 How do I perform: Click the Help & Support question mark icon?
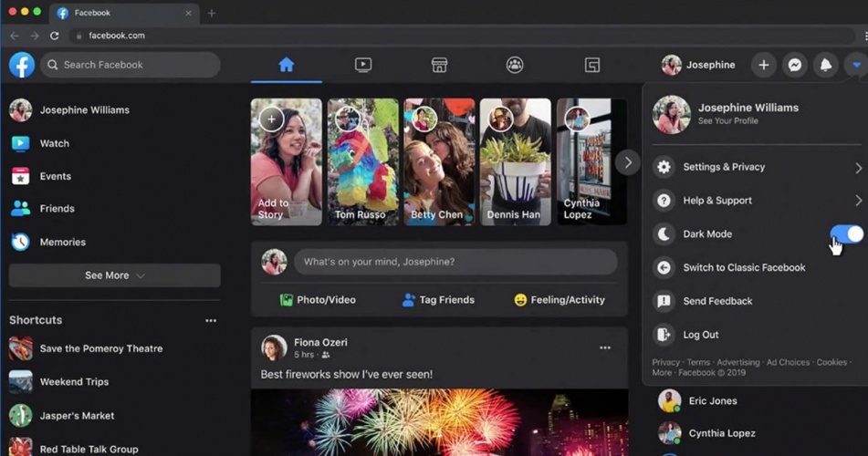click(664, 201)
